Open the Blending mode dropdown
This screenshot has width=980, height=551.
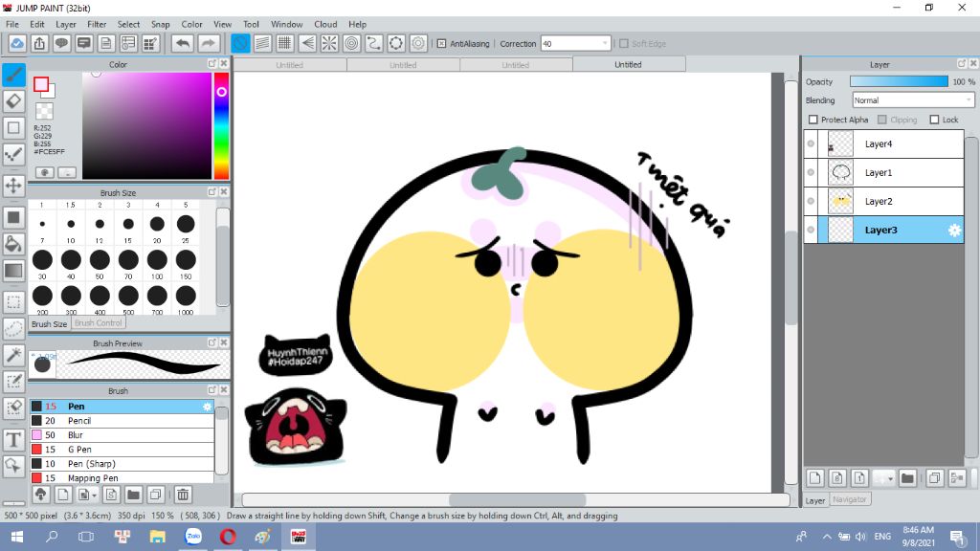pyautogui.click(x=969, y=99)
